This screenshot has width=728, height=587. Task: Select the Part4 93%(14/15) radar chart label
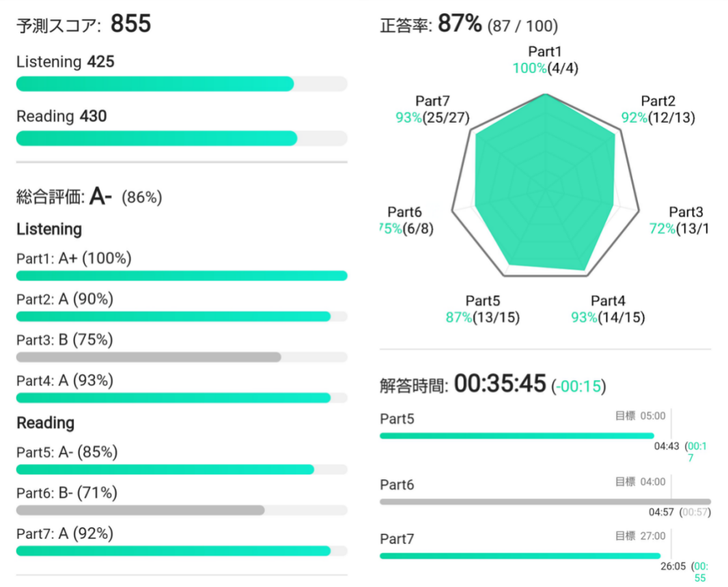(608, 309)
